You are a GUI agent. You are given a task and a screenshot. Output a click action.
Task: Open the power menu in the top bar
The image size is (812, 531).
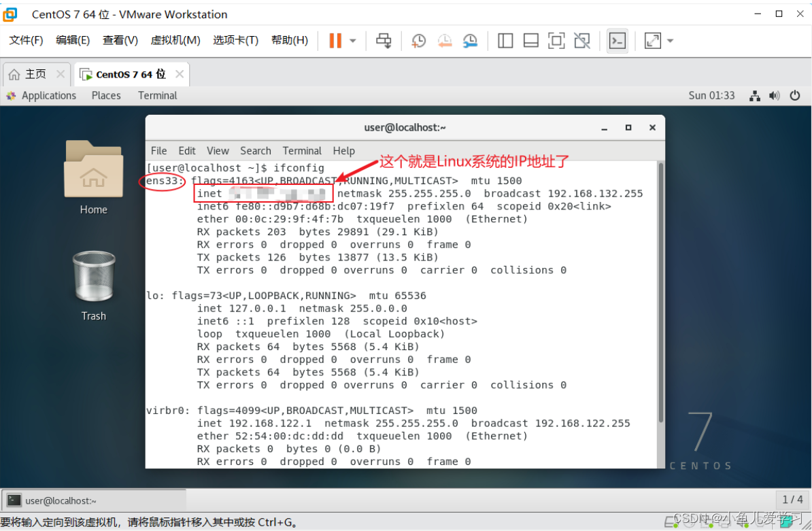click(x=795, y=96)
